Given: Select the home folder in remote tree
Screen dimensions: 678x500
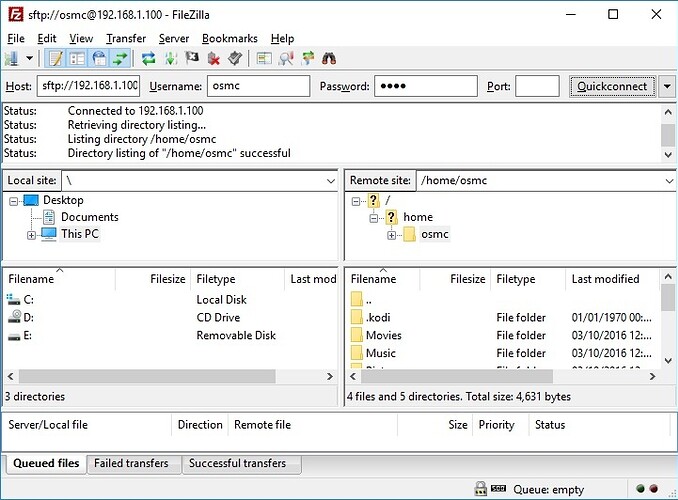Looking at the screenshot, I should point(418,217).
